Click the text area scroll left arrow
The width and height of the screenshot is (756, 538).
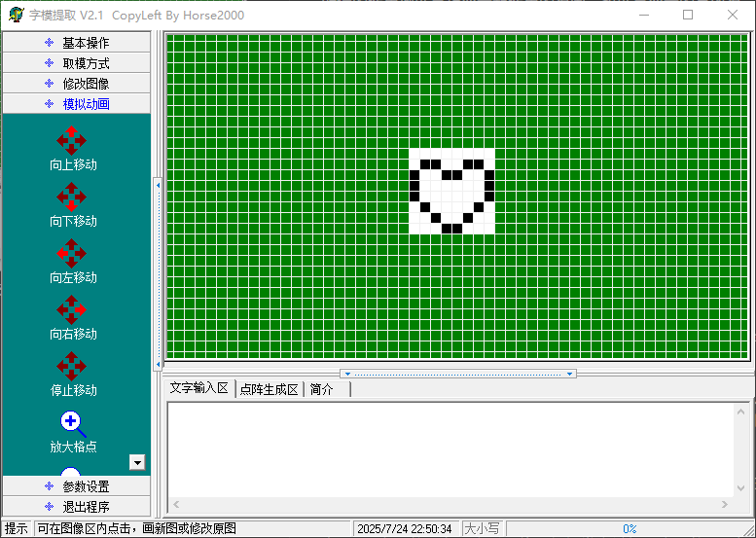point(176,504)
